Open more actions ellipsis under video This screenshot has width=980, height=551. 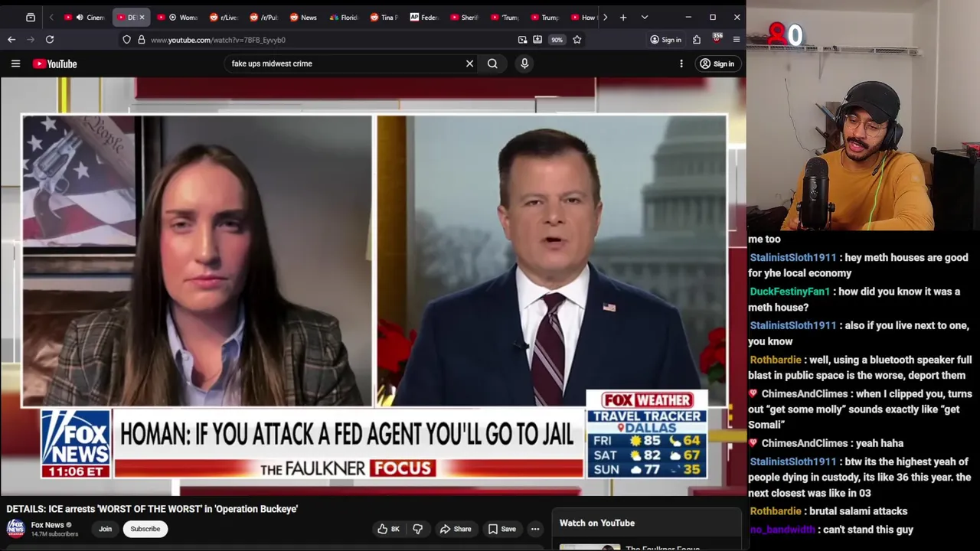pyautogui.click(x=535, y=529)
